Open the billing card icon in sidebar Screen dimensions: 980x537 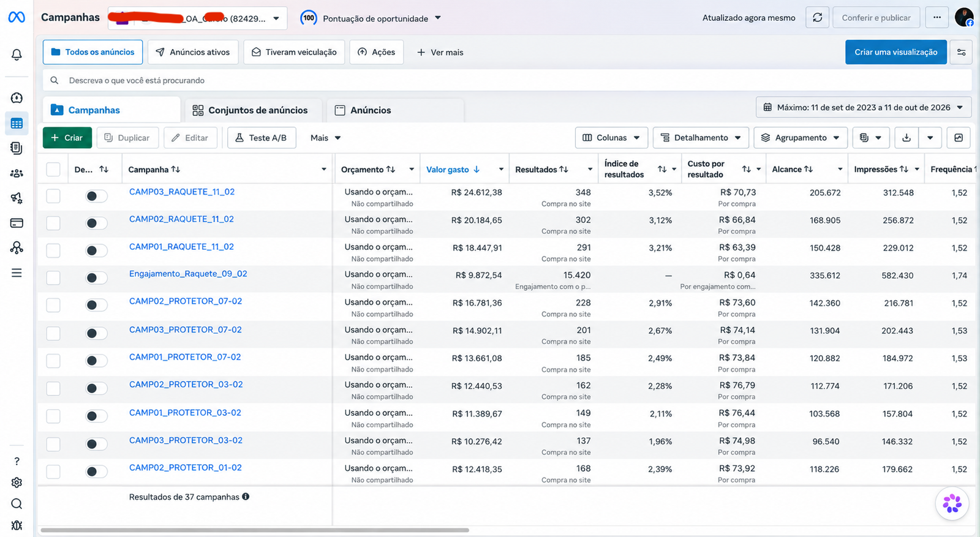[x=17, y=223]
